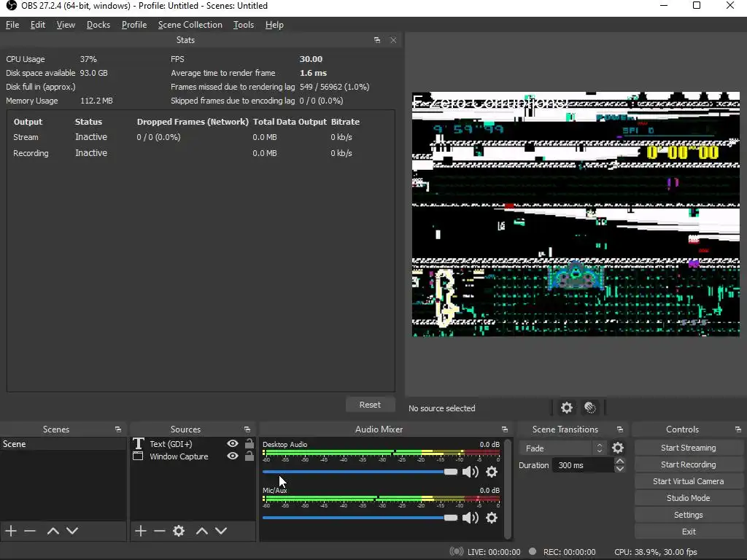Increase transition duration with up arrow

[x=620, y=461]
